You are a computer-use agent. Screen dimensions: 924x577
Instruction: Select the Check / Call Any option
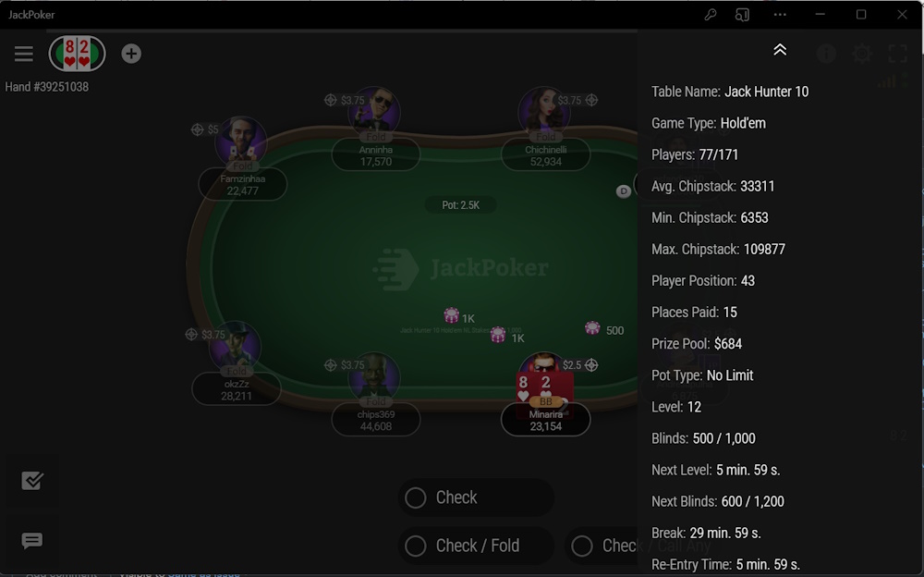click(602, 546)
